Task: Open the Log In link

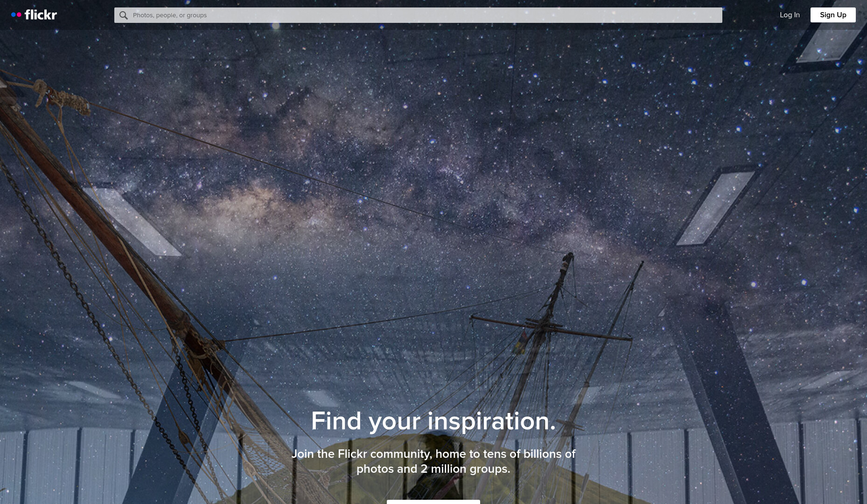Action: [790, 15]
